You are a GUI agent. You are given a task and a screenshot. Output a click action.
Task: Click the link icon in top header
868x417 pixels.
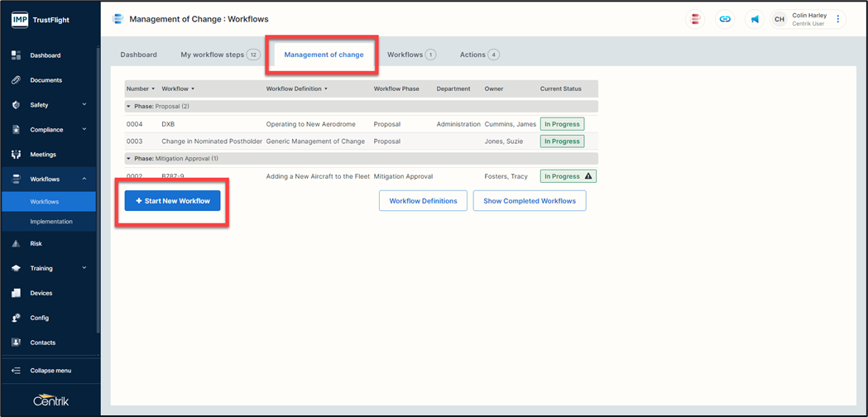click(x=725, y=19)
